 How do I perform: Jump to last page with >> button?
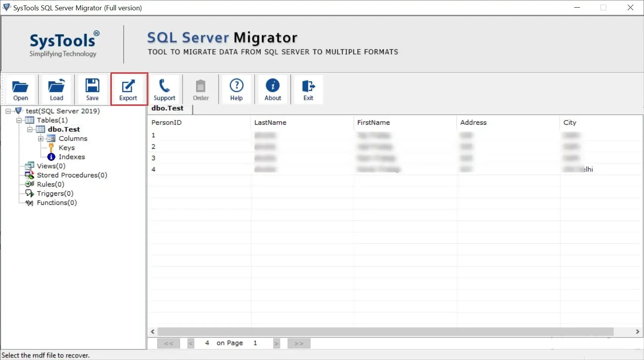[x=299, y=343]
